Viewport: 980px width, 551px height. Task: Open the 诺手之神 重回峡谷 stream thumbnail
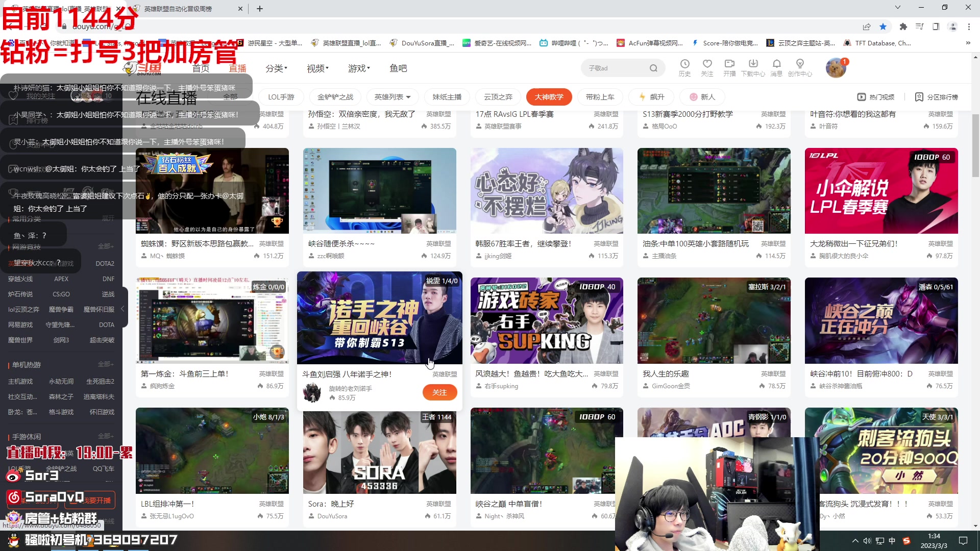point(379,317)
